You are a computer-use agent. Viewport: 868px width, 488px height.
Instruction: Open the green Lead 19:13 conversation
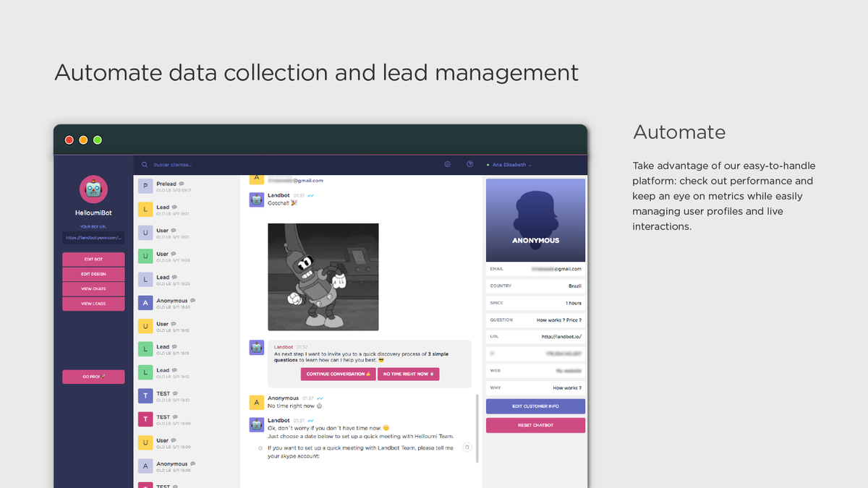[187, 349]
